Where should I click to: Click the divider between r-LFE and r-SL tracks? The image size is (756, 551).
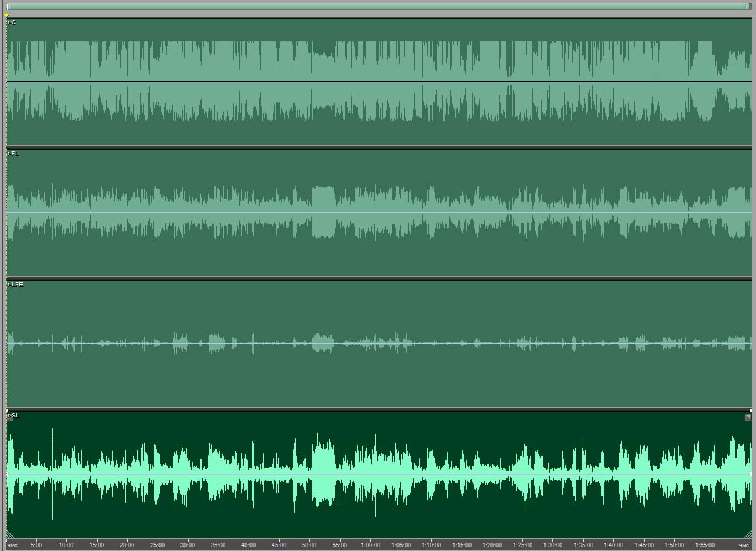[378, 409]
